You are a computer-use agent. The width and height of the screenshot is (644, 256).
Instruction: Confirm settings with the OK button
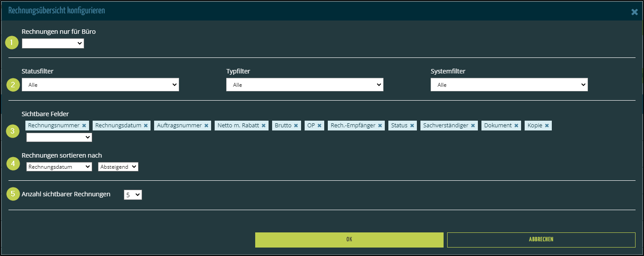pos(349,240)
